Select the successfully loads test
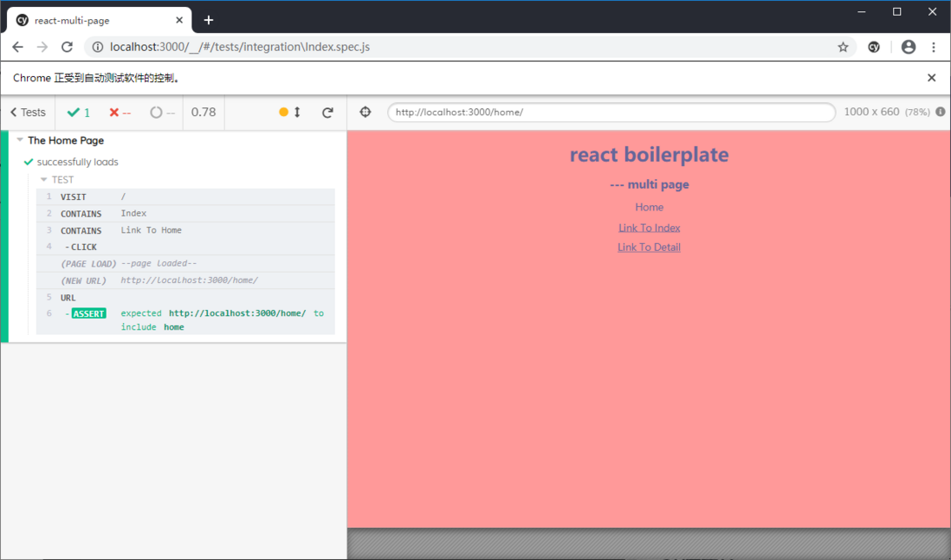The image size is (951, 560). pyautogui.click(x=77, y=162)
